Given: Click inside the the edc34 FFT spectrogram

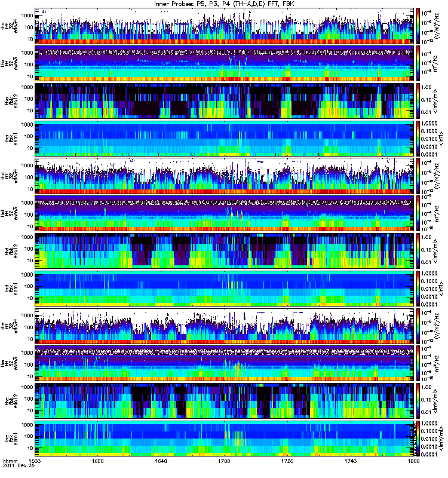Looking at the screenshot, I should [224, 326].
